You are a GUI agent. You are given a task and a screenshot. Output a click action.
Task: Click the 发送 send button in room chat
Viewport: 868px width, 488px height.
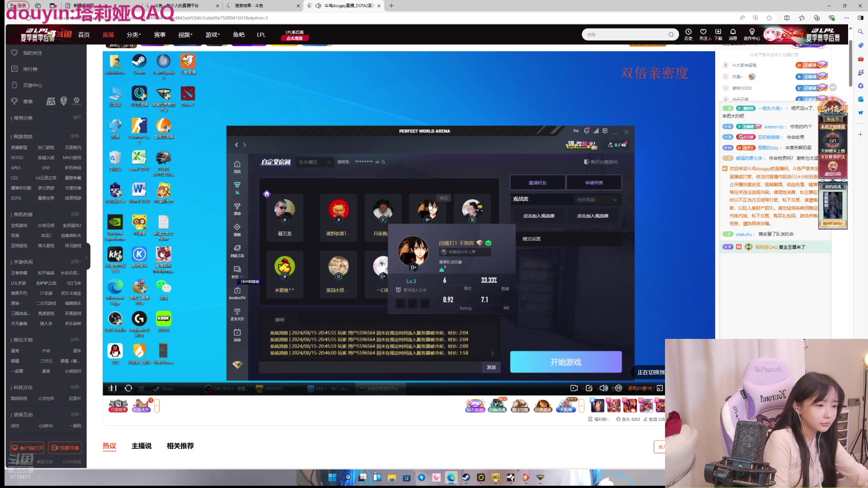coord(491,367)
